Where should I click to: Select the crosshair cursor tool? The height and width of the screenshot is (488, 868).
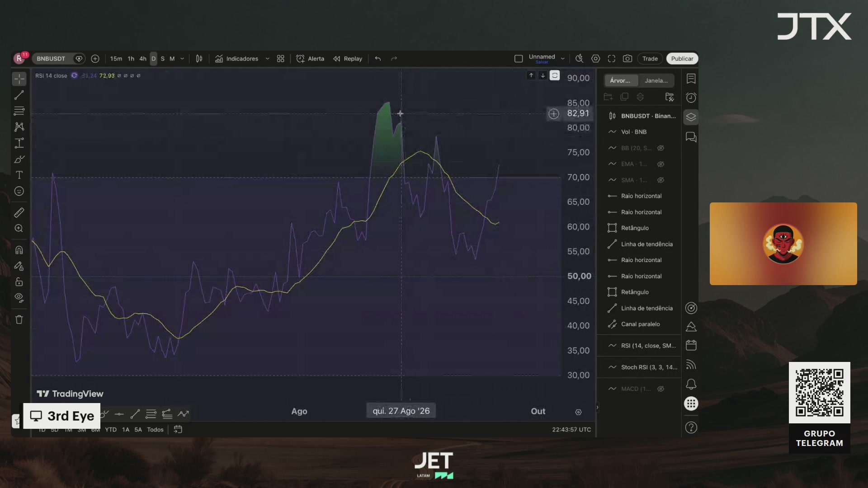tap(19, 79)
